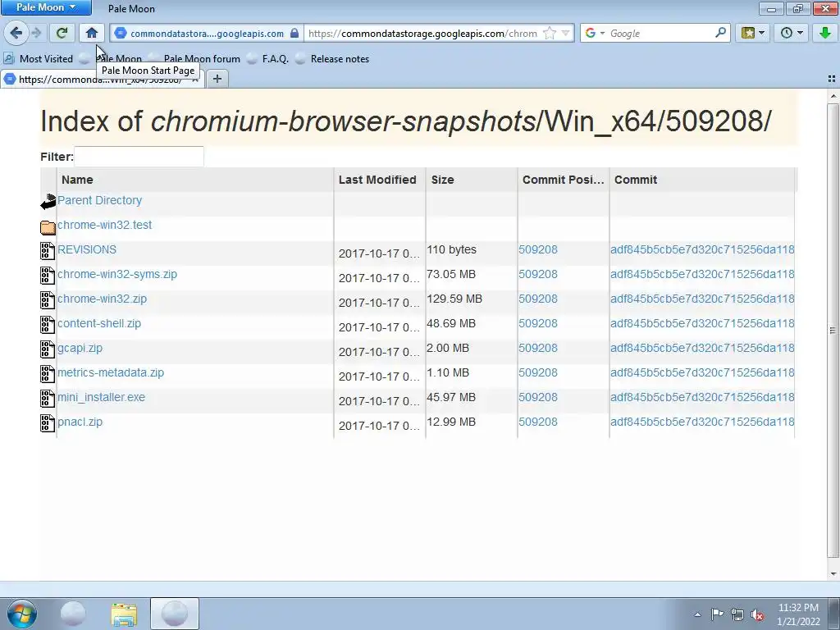Open the history clock button
The image size is (840, 630).
(791, 33)
